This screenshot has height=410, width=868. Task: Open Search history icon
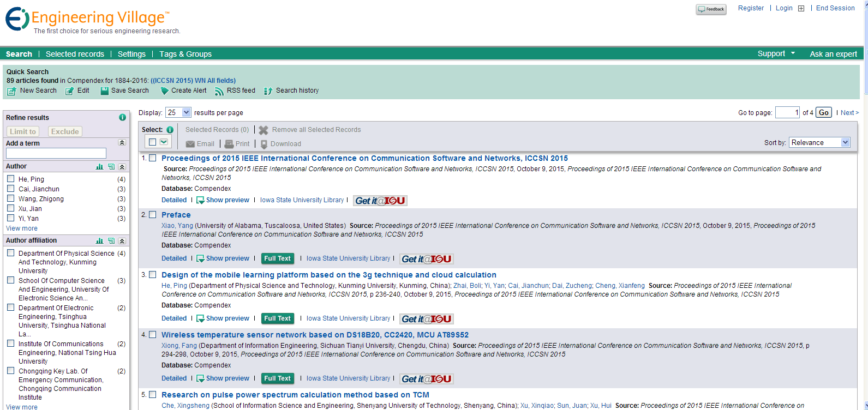click(x=268, y=91)
